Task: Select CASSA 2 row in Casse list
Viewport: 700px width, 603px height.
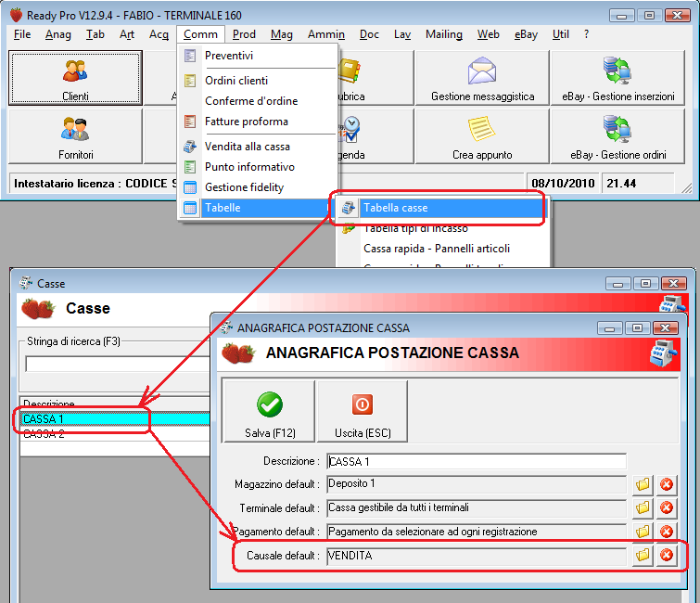Action: click(115, 434)
